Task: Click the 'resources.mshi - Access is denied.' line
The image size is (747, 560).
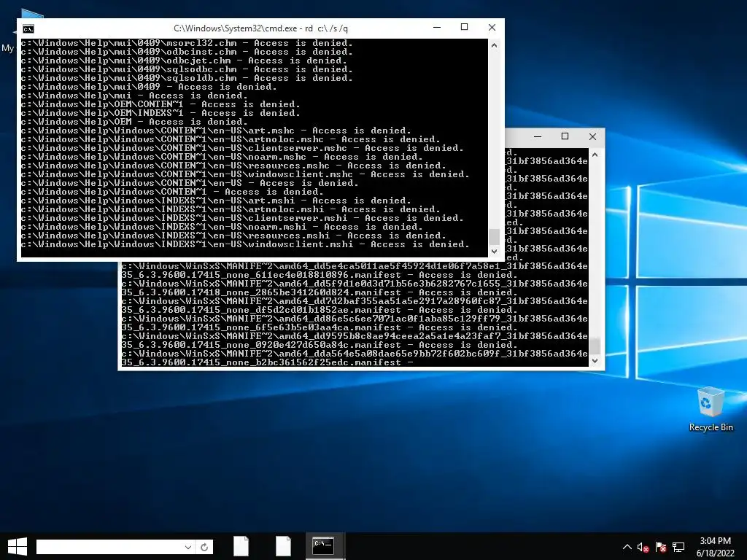Action: [233, 236]
